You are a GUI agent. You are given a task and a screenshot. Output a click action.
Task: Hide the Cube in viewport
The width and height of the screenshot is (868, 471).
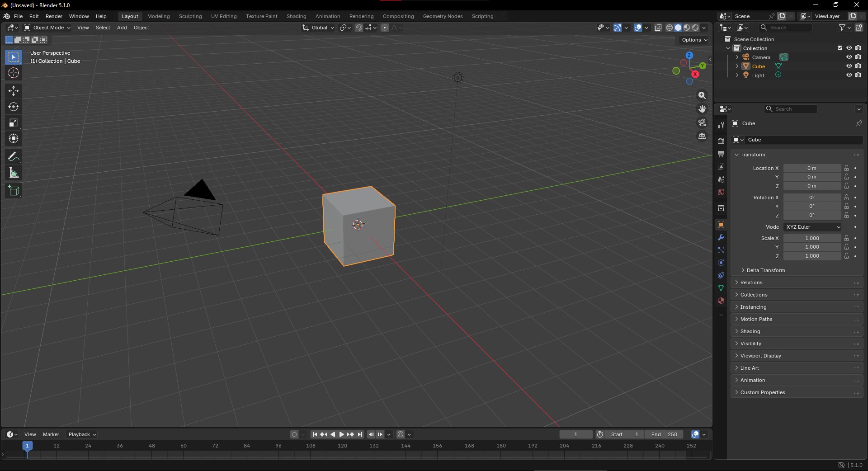pos(849,66)
